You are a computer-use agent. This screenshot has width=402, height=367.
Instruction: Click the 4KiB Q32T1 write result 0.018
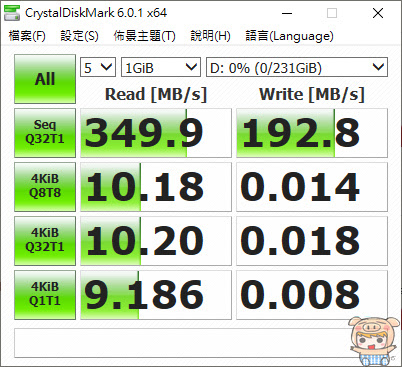click(312, 241)
